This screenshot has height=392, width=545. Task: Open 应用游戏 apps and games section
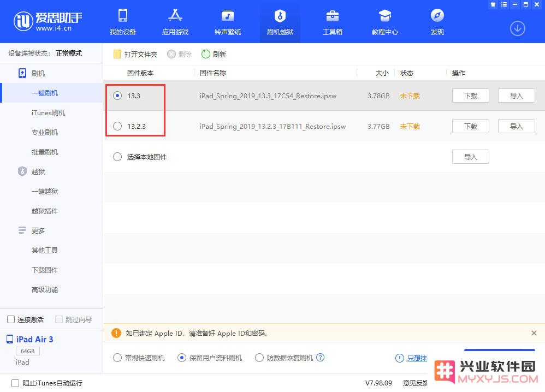point(175,22)
